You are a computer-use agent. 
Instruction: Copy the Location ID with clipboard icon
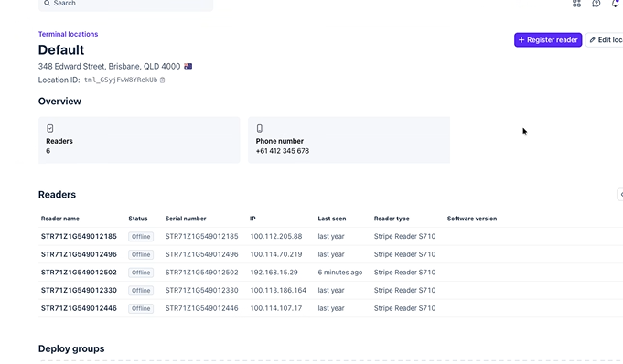tap(163, 80)
